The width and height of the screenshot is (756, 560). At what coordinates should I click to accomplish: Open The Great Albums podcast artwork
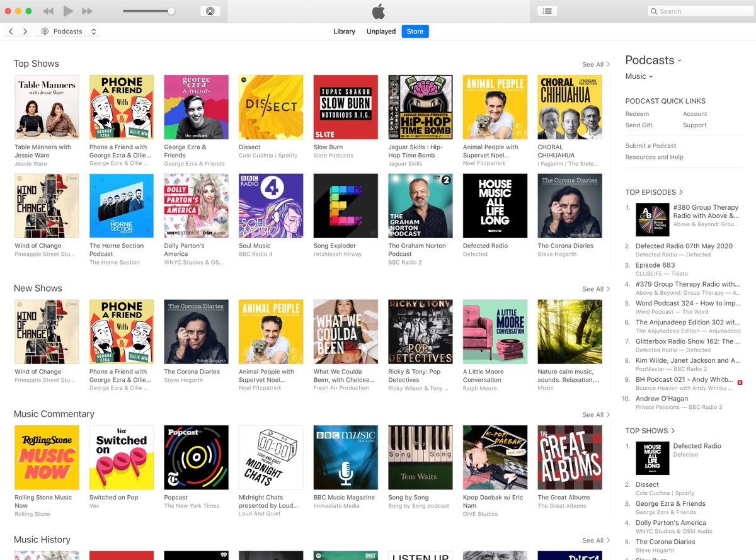(570, 457)
